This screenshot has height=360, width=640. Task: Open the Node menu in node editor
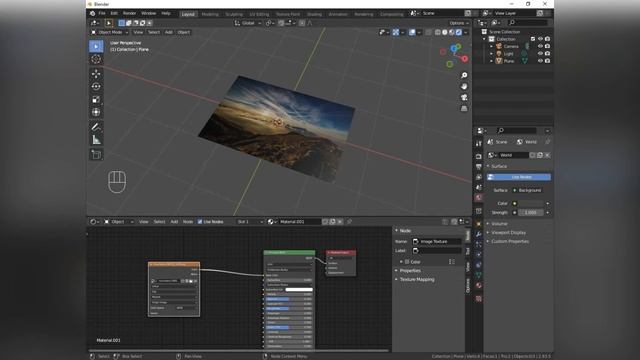click(x=188, y=222)
